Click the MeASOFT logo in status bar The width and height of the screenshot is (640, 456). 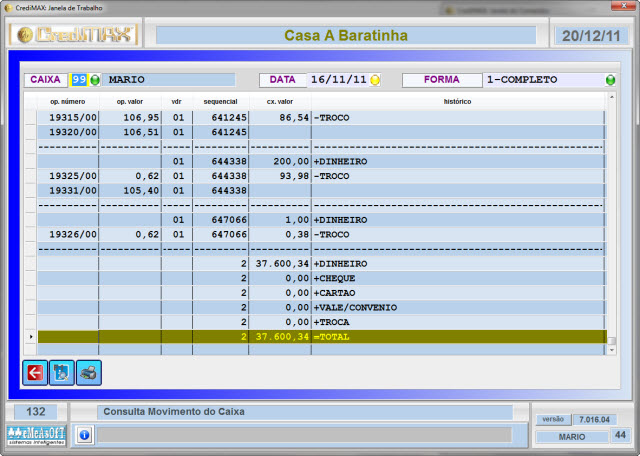(35, 435)
